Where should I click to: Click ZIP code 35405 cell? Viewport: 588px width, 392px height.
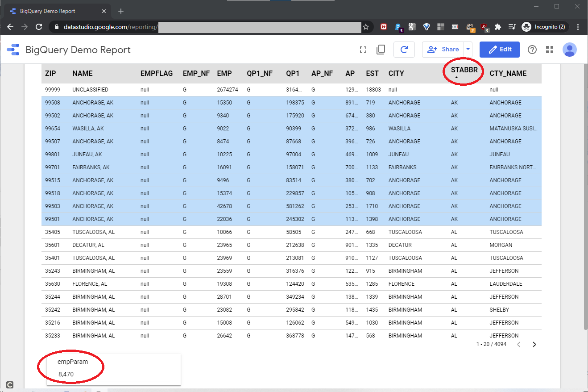tap(52, 232)
